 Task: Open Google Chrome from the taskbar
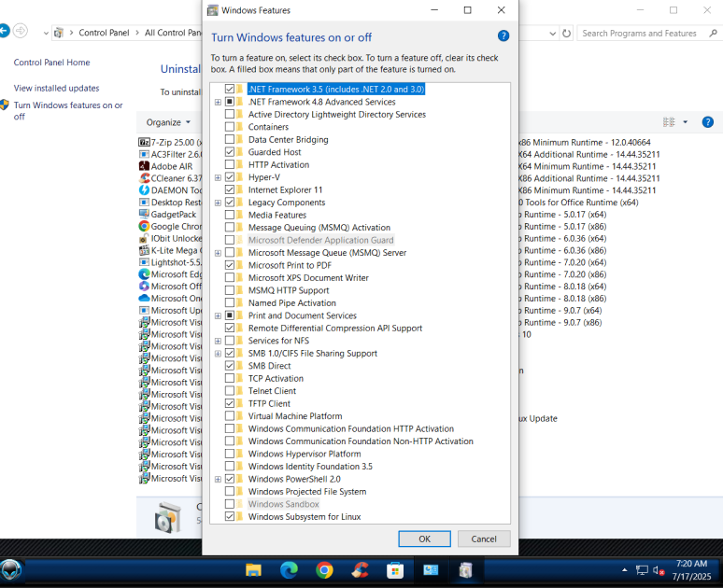pos(324,570)
